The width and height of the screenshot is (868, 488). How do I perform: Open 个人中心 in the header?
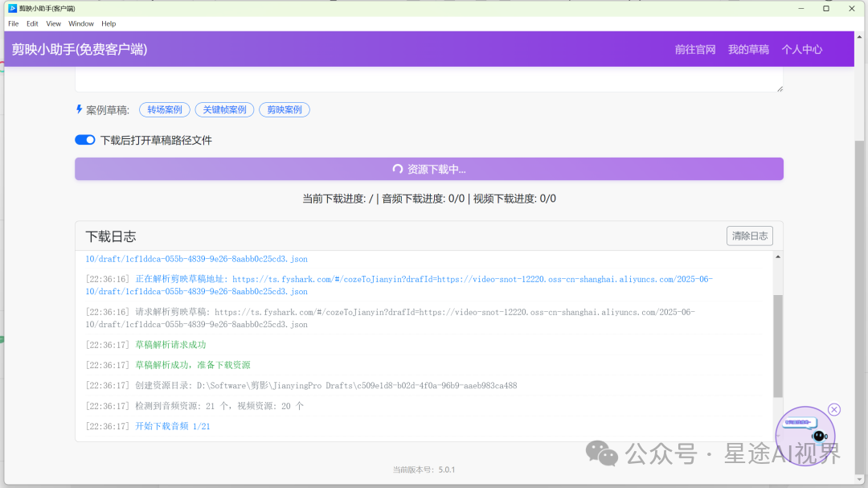coord(801,49)
